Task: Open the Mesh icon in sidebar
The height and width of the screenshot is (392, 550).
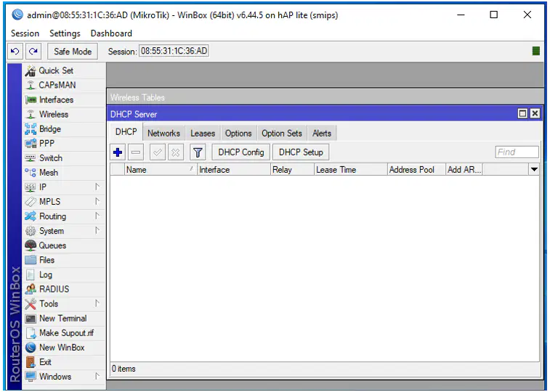Action: tap(31, 173)
